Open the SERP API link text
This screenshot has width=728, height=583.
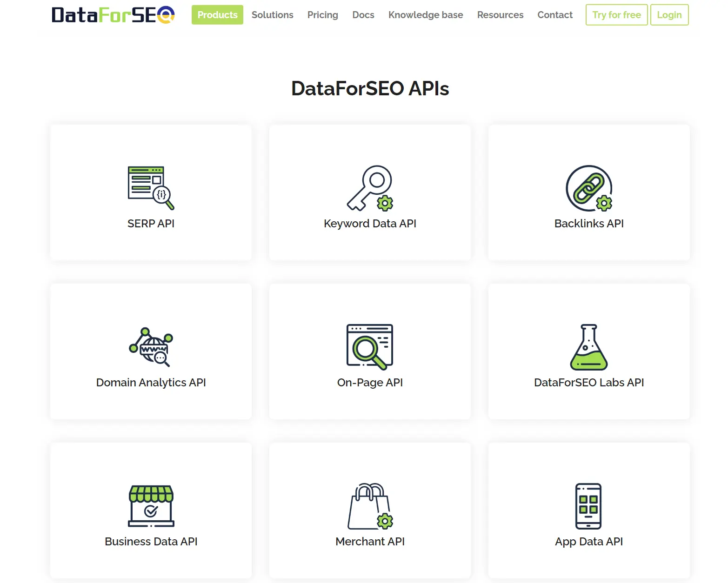151,224
